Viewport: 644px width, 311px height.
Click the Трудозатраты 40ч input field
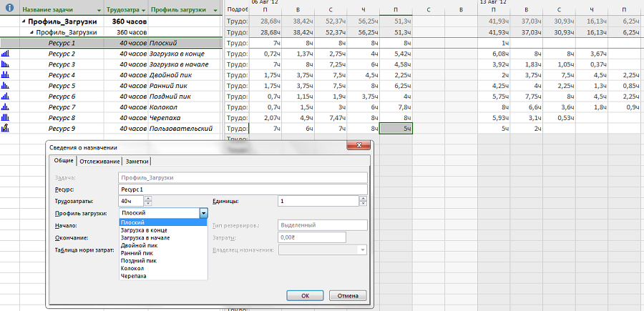click(x=131, y=201)
